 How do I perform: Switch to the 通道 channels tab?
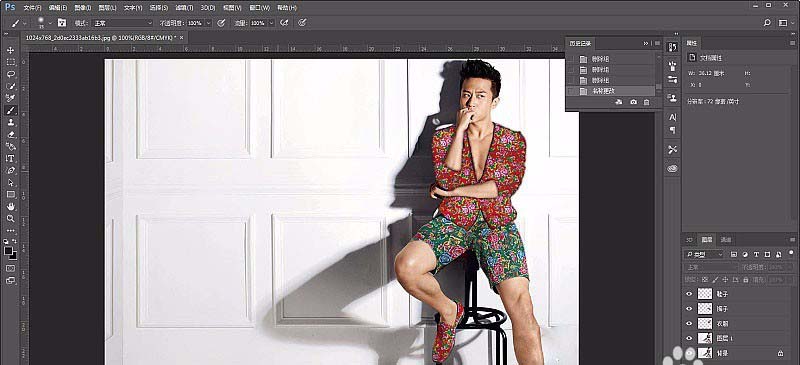(x=725, y=239)
